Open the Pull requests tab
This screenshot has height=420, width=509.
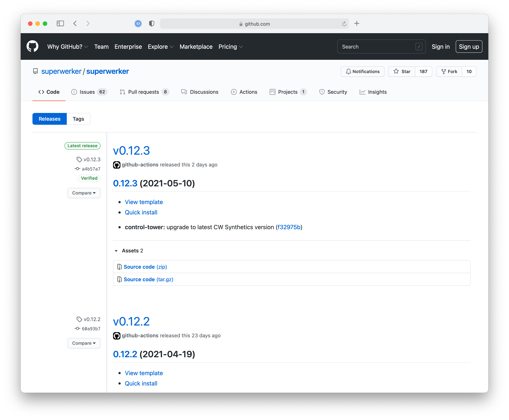point(144,92)
